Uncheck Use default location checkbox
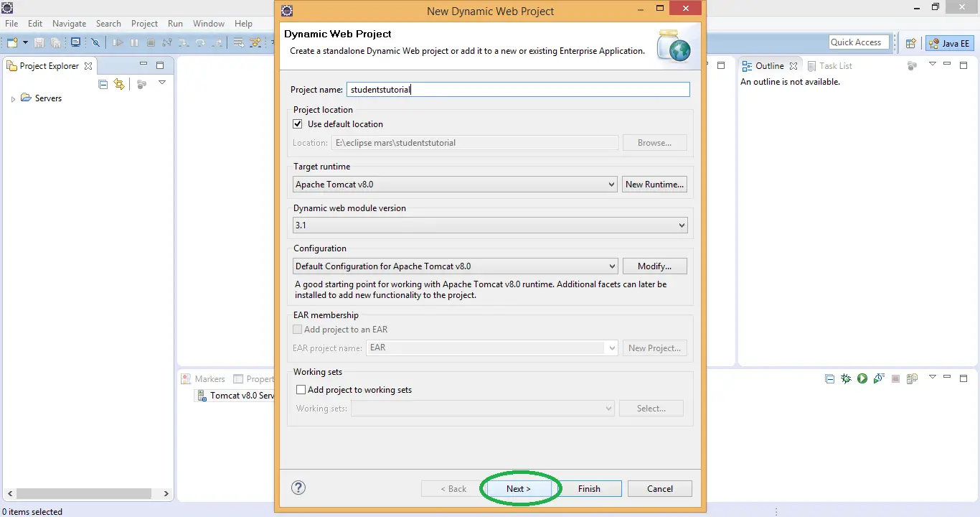Viewport: 980px width, 517px height. 298,124
